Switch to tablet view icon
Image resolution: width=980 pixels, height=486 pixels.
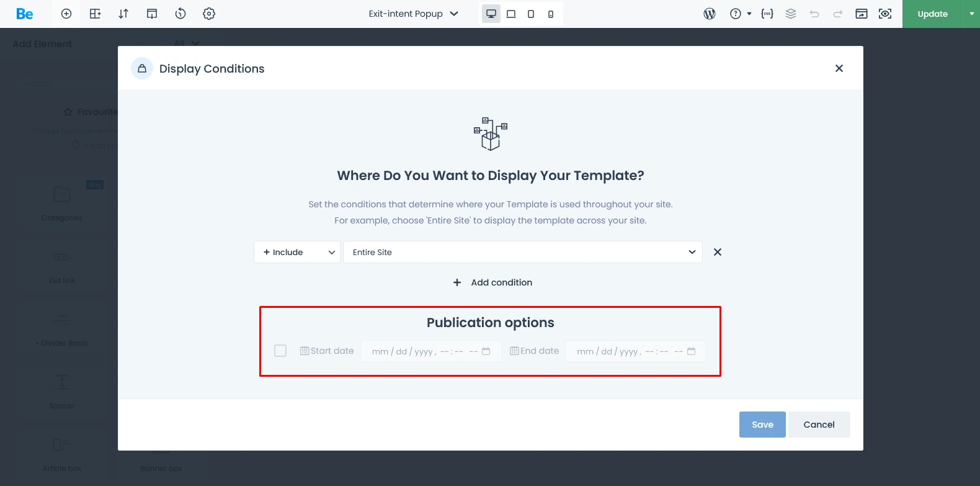[x=531, y=14]
